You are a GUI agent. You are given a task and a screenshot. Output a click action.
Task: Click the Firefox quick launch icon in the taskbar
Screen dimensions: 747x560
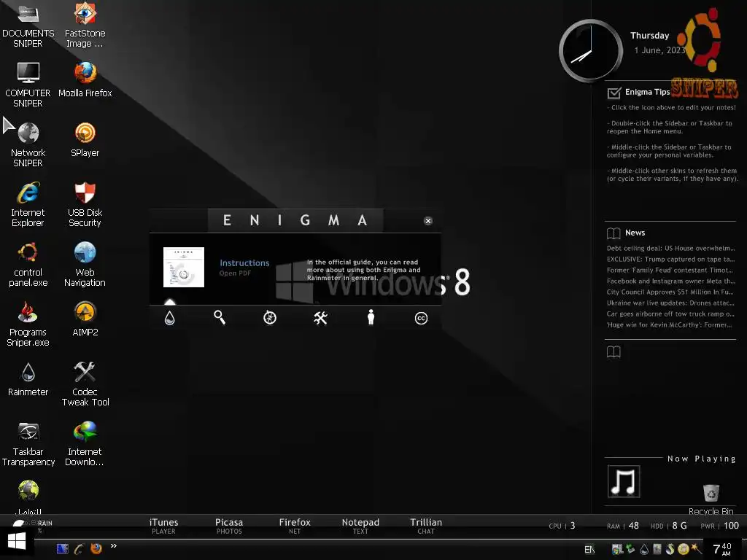(96, 548)
